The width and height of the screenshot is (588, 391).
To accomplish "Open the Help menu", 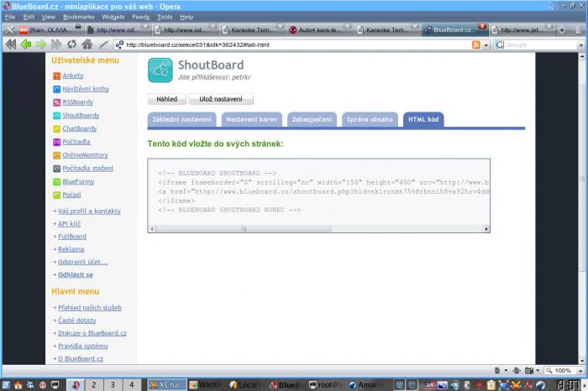I will click(x=186, y=17).
